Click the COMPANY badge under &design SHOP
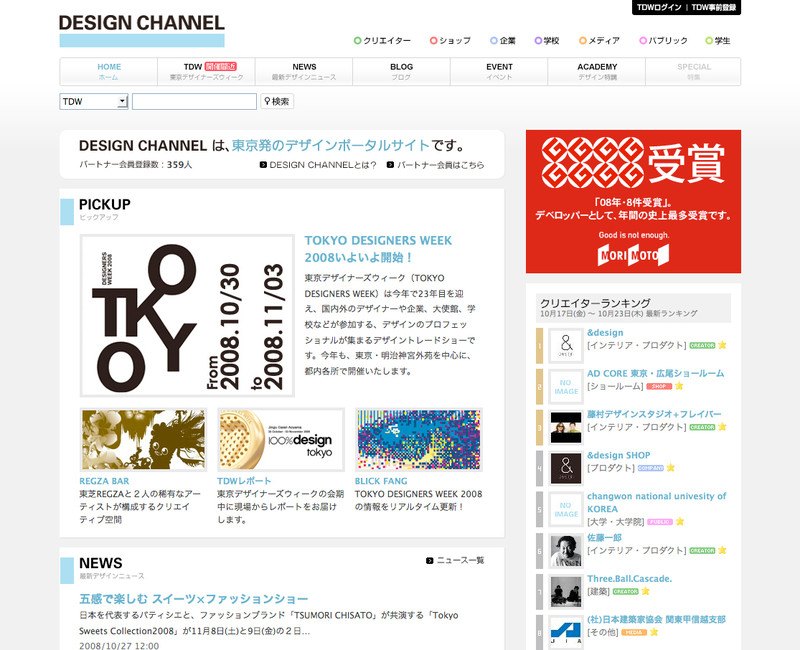This screenshot has width=800, height=650. 651,468
